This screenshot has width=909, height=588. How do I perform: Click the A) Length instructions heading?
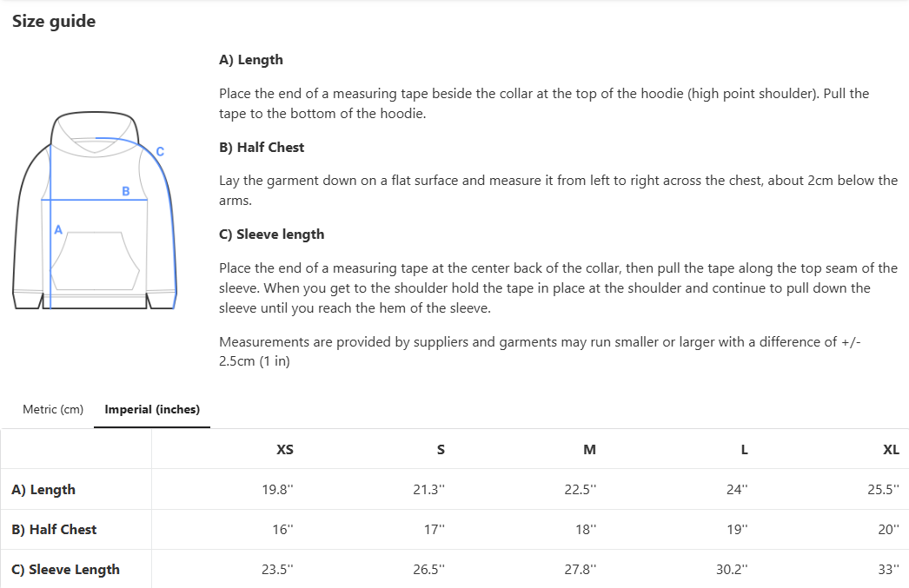pos(251,60)
